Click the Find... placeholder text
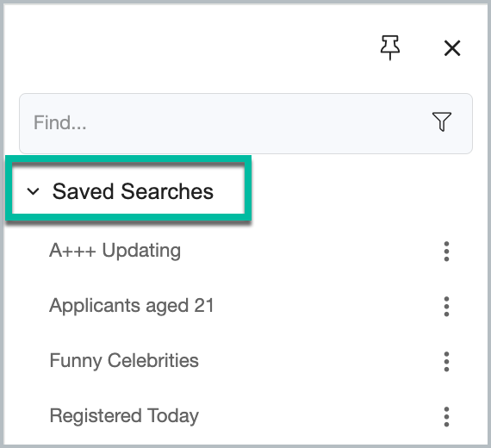The height and width of the screenshot is (448, 491). [x=59, y=122]
